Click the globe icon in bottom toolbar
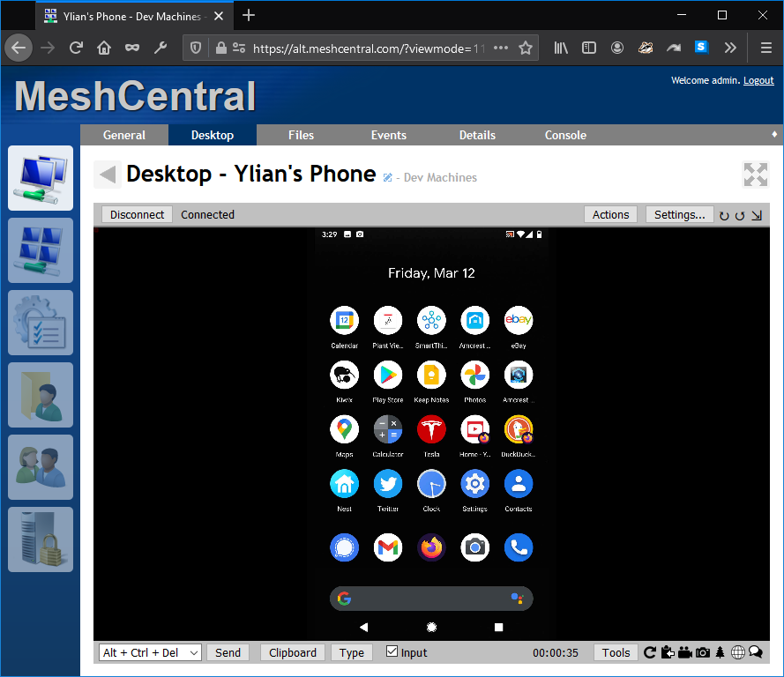The width and height of the screenshot is (784, 677). point(738,652)
